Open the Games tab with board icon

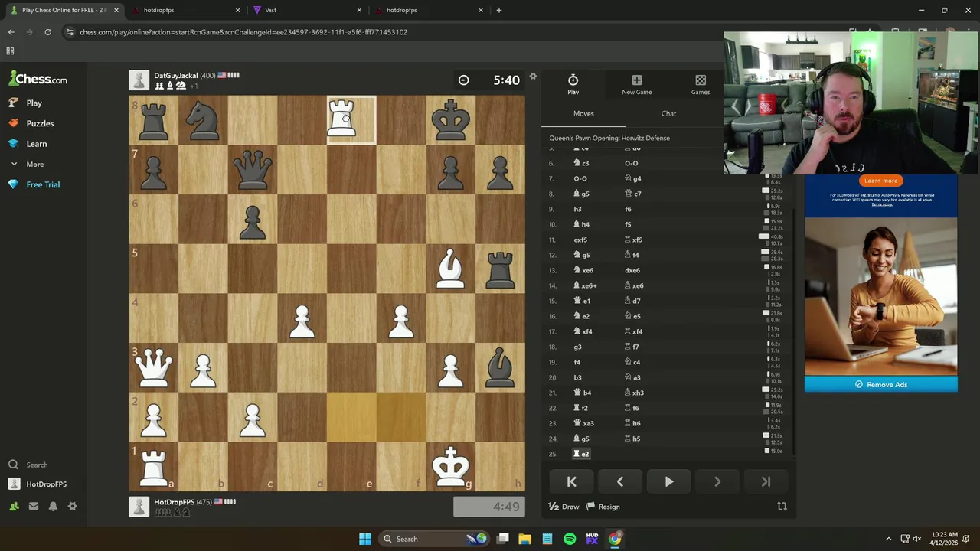[x=701, y=84]
